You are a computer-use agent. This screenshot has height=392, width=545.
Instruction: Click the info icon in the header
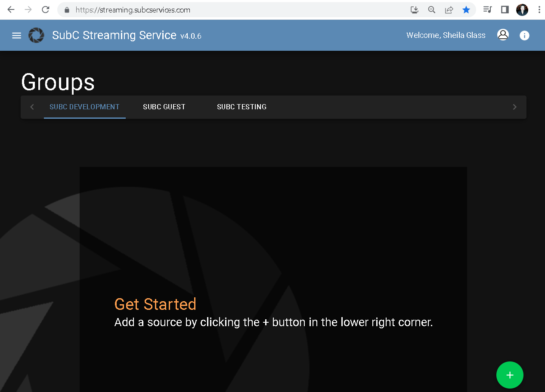click(x=524, y=35)
